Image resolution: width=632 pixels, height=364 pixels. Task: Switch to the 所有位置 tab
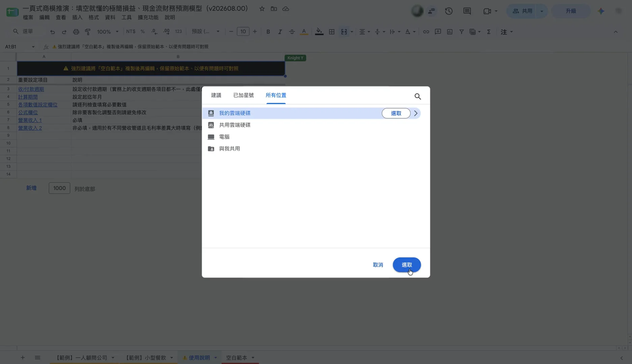point(276,95)
